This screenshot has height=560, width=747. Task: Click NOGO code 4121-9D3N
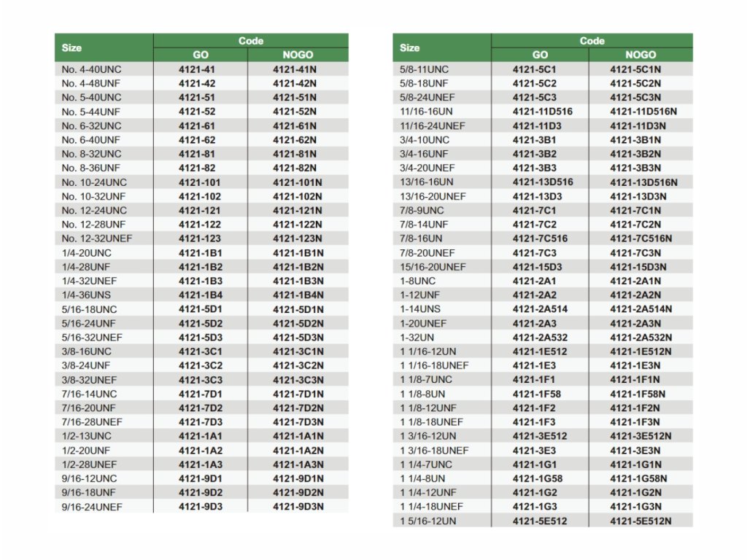pyautogui.click(x=298, y=507)
